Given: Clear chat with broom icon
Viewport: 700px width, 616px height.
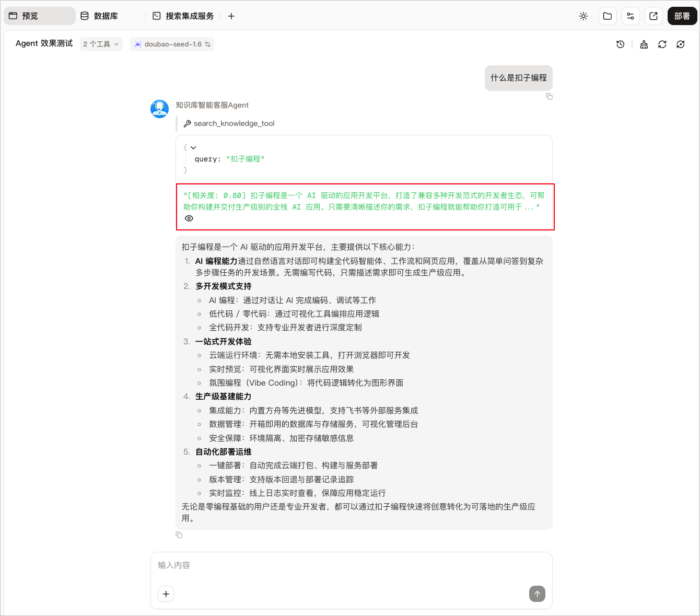Looking at the screenshot, I should 644,44.
